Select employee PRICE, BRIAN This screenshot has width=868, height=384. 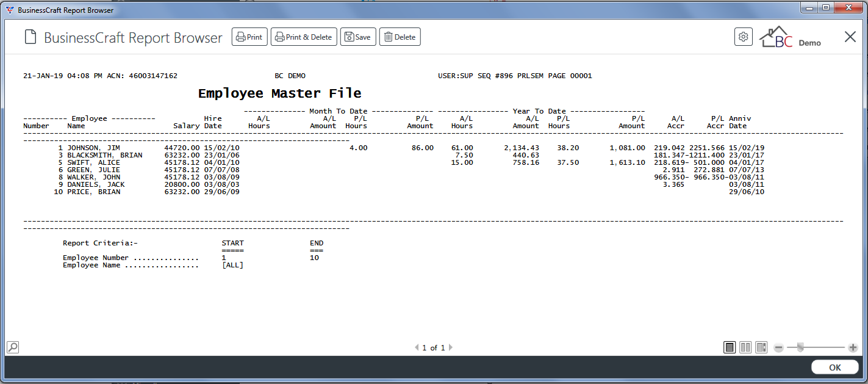93,192
